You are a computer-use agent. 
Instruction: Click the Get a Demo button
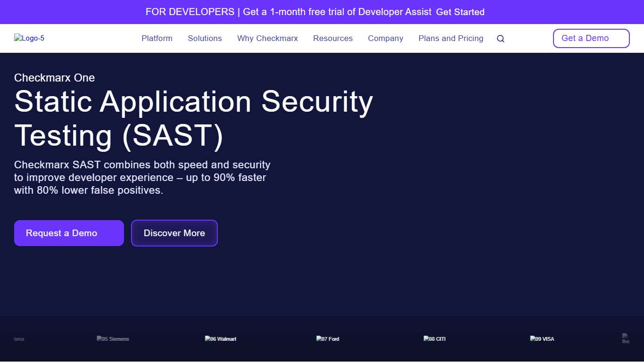[x=591, y=38]
